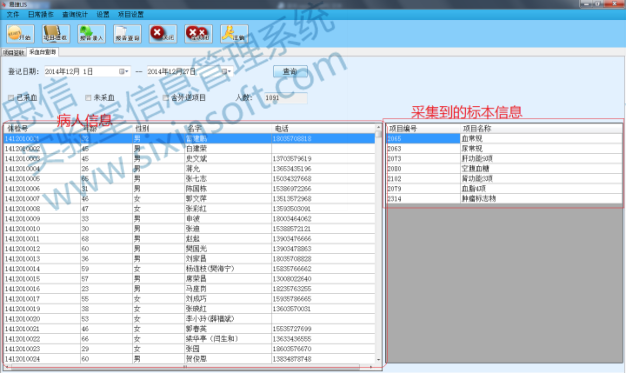Viewport: 627px width, 373px height.
Task: Open the start date picker for 2014年12月 1日
Action: 124,72
